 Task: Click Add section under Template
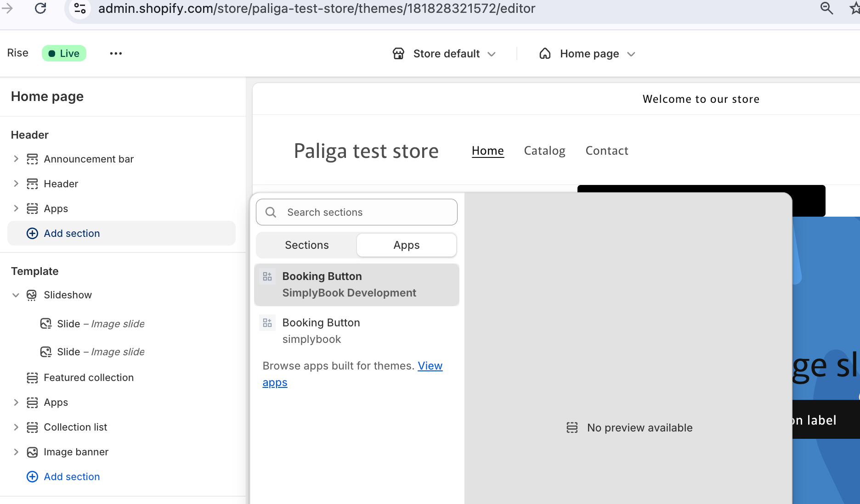click(x=72, y=476)
